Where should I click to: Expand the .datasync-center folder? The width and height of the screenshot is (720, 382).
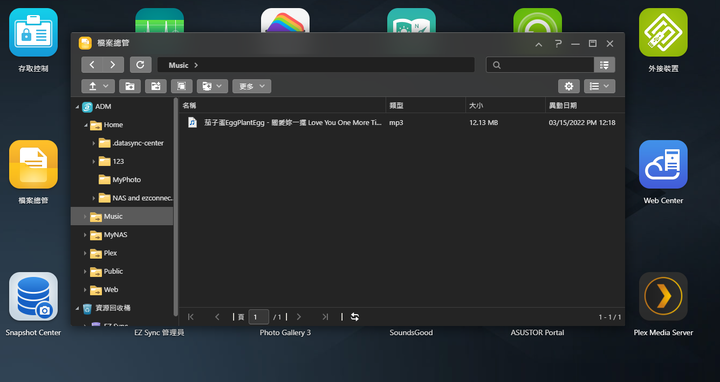point(94,143)
